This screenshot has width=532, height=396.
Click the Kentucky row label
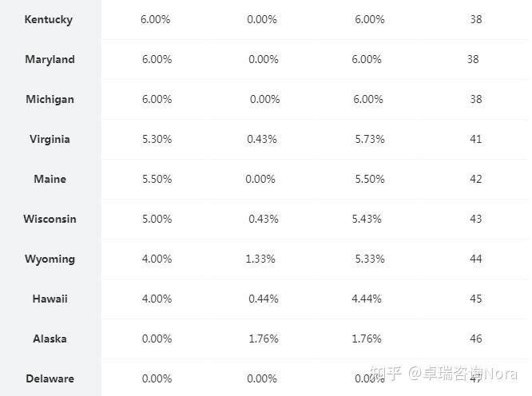[x=49, y=19]
